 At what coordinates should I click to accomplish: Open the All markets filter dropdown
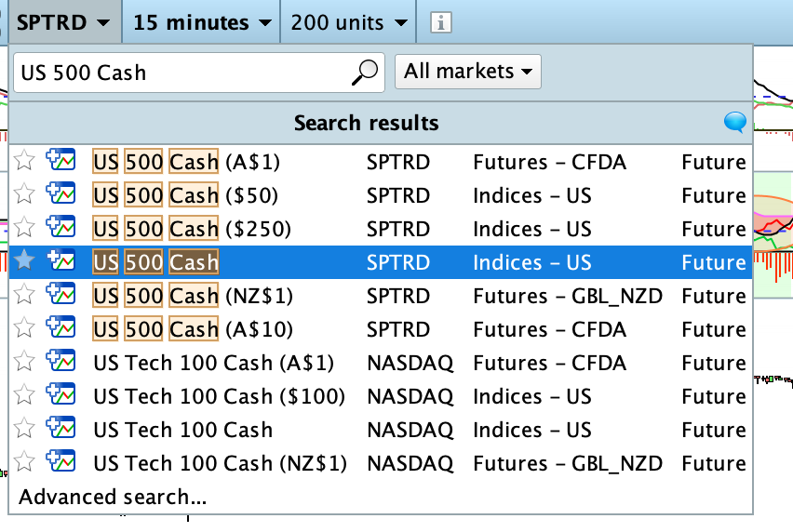point(468,72)
